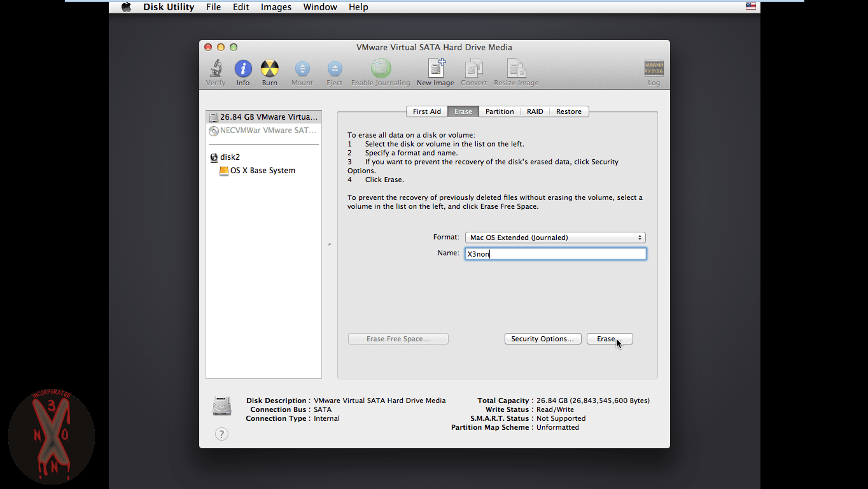
Task: Open the Window menu
Action: click(320, 7)
